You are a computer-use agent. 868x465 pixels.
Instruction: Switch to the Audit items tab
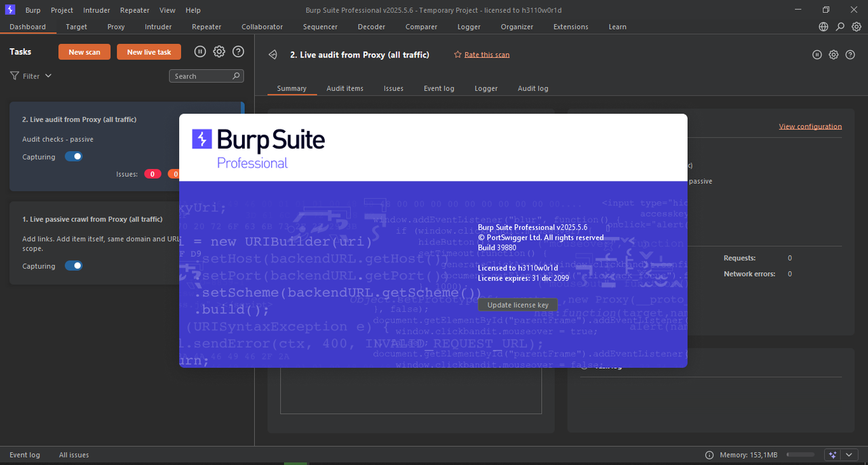(x=344, y=88)
